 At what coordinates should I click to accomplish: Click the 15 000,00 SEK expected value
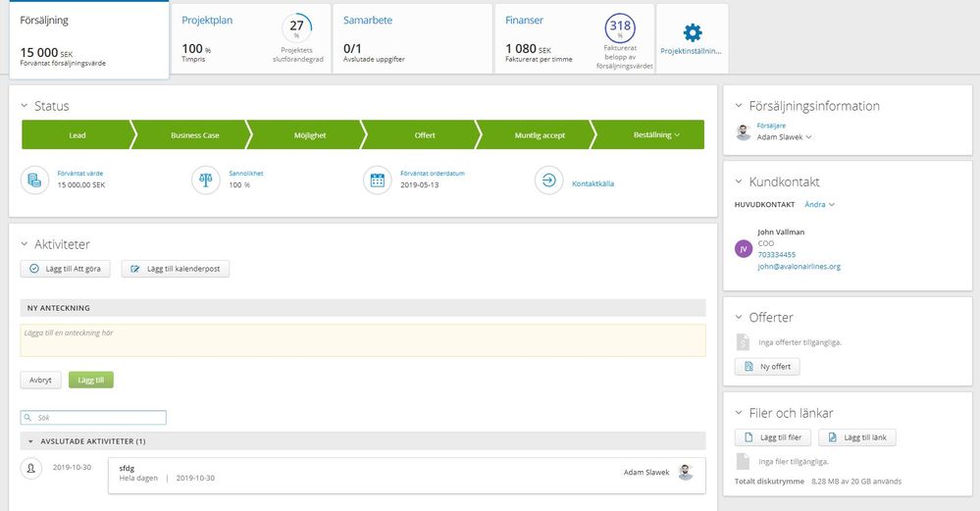pyautogui.click(x=81, y=185)
